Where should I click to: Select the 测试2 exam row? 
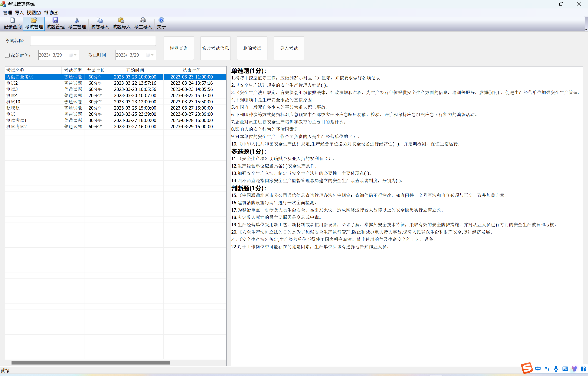[115, 83]
